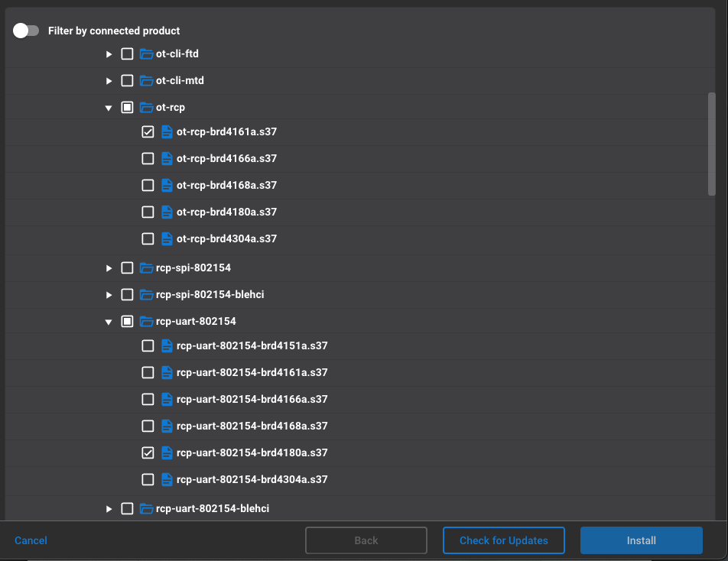Click the ot-cli-mtd folder icon
Screen dimensions: 728x561
[145, 80]
